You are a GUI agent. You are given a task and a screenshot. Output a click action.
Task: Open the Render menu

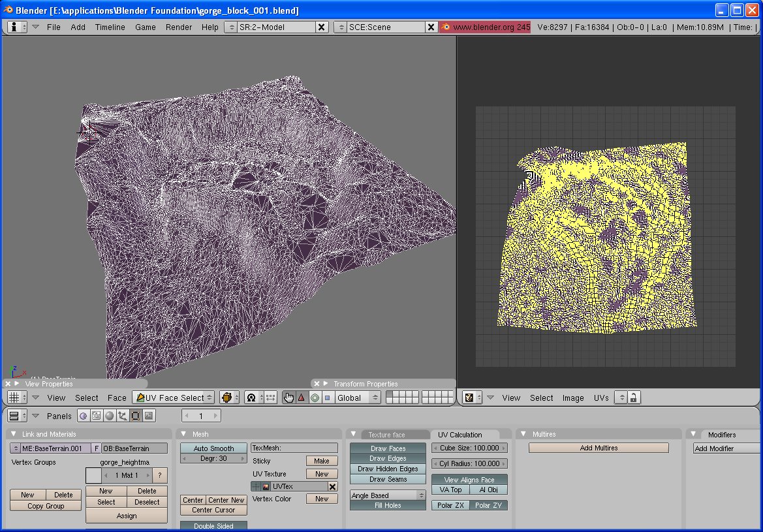pyautogui.click(x=178, y=27)
